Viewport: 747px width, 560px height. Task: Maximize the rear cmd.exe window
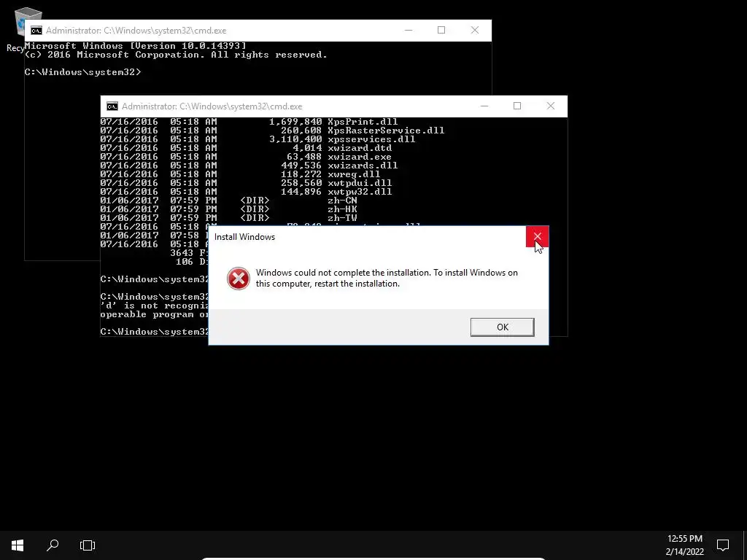[441, 30]
